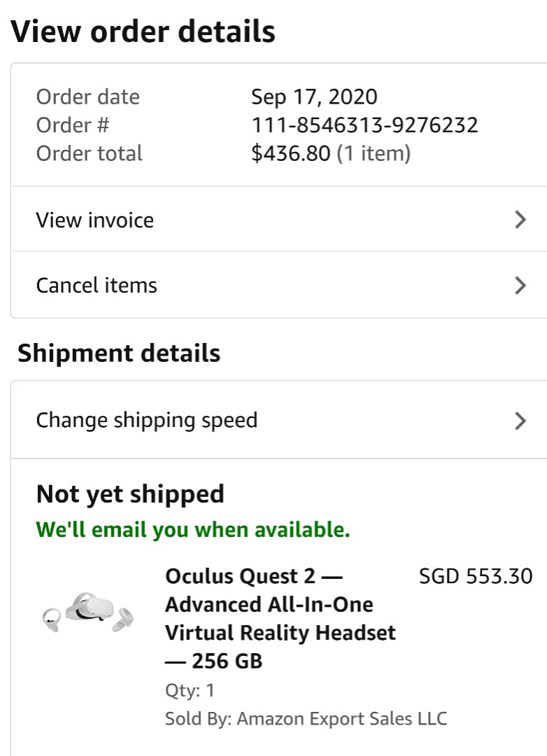This screenshot has height=756, width=547.
Task: Select the $436.80 order total amount
Action: click(x=290, y=153)
